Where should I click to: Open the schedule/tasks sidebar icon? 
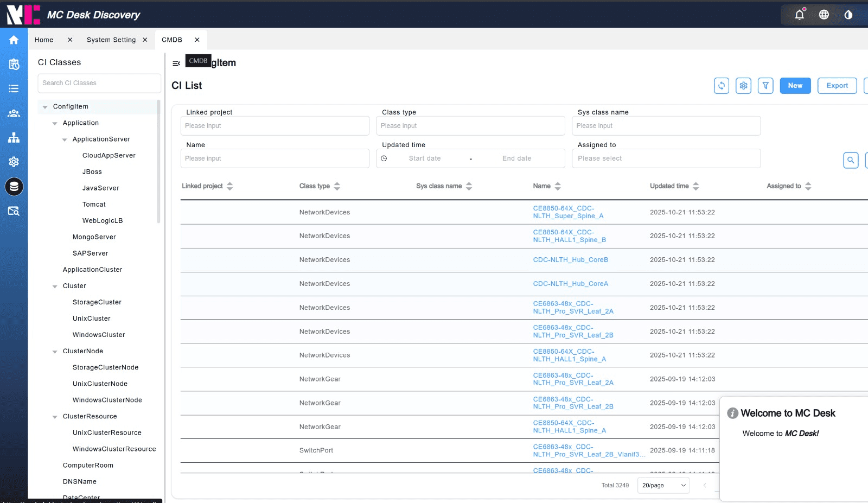click(14, 64)
